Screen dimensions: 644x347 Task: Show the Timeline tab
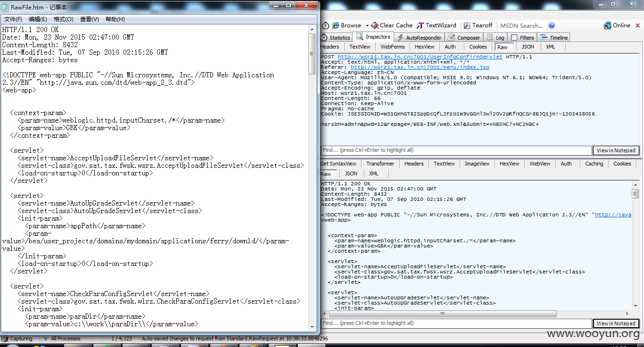(x=554, y=38)
